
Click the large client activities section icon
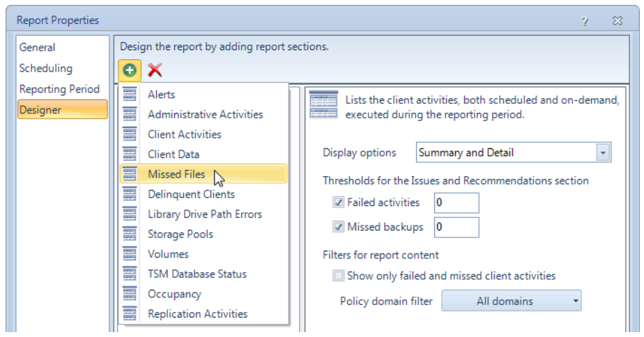click(x=323, y=105)
